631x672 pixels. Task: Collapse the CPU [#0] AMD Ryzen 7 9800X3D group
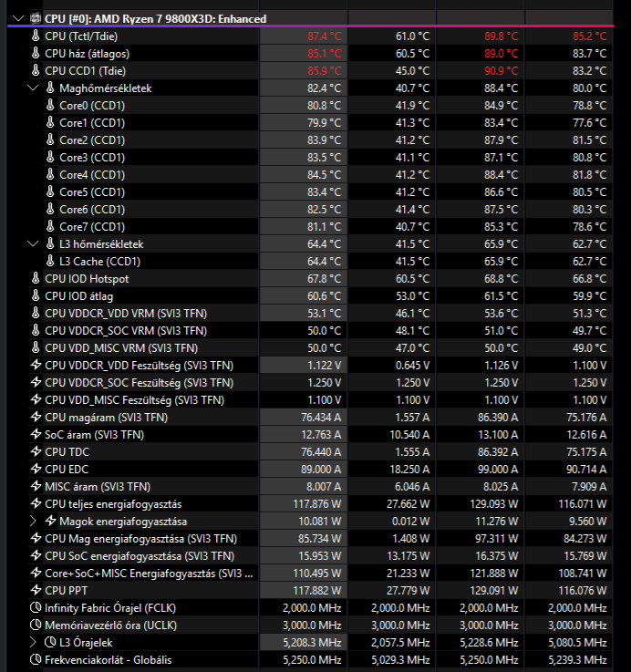coord(18,19)
